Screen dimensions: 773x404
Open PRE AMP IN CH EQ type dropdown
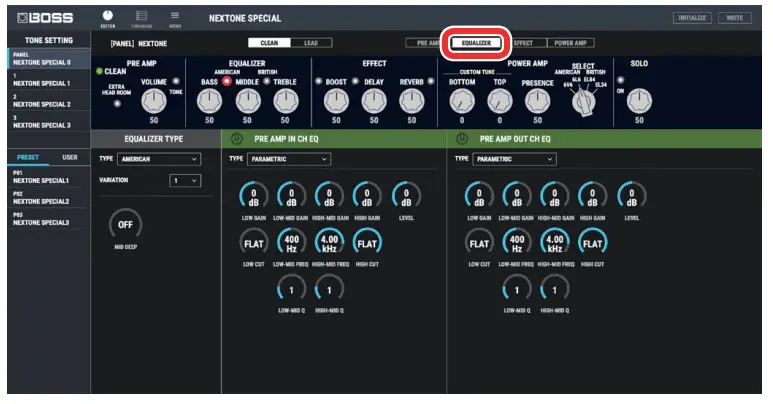click(x=289, y=159)
